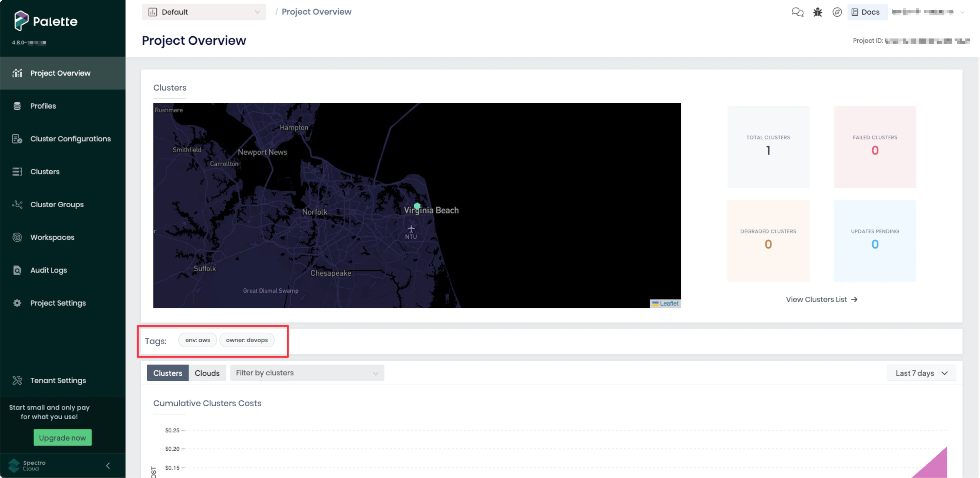Select the Clusters tab
This screenshot has height=478, width=980.
(167, 373)
